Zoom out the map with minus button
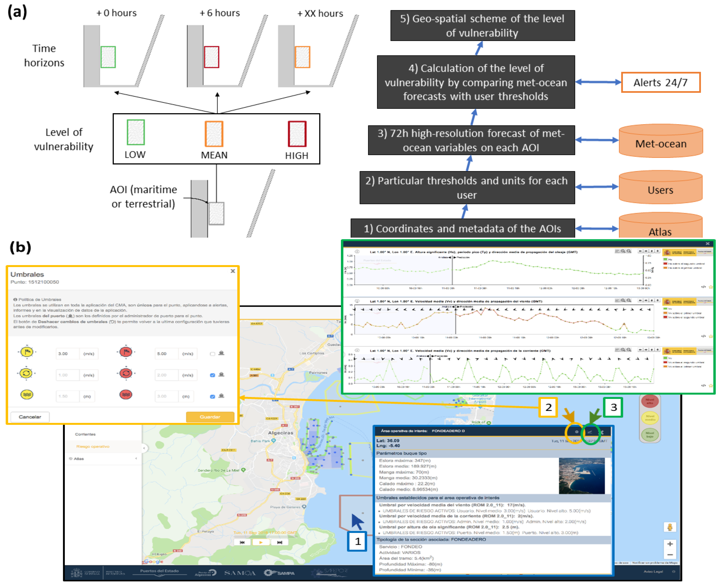 (670, 555)
